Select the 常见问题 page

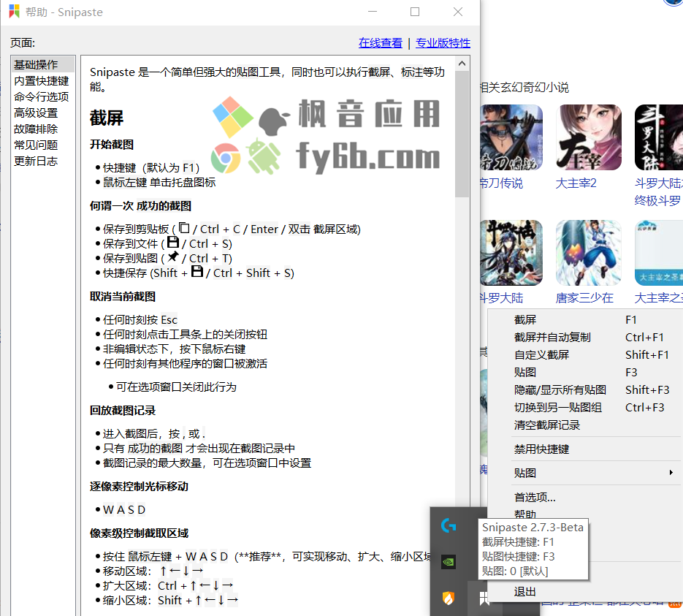tap(36, 145)
